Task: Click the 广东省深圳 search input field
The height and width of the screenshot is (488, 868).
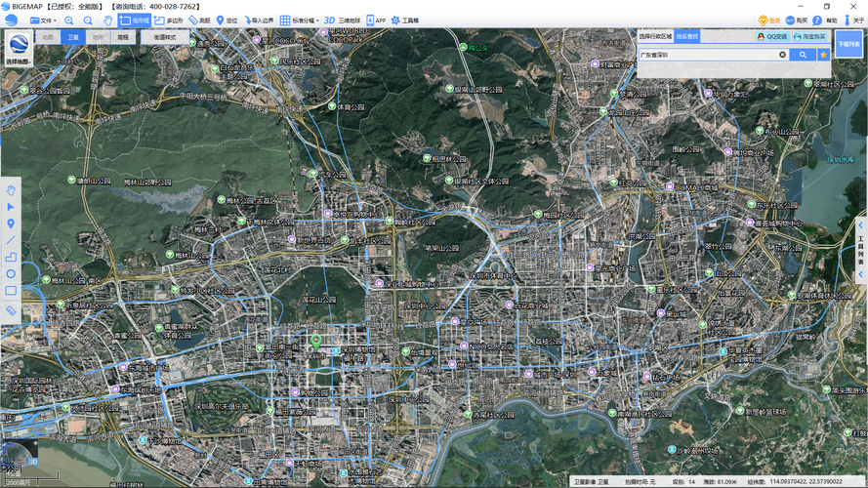Action: pos(707,55)
